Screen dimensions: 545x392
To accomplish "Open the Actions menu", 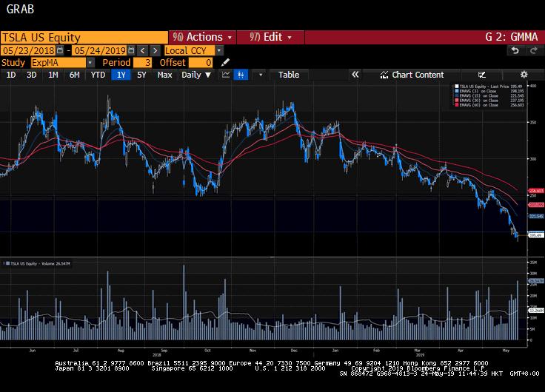I will click(x=202, y=37).
